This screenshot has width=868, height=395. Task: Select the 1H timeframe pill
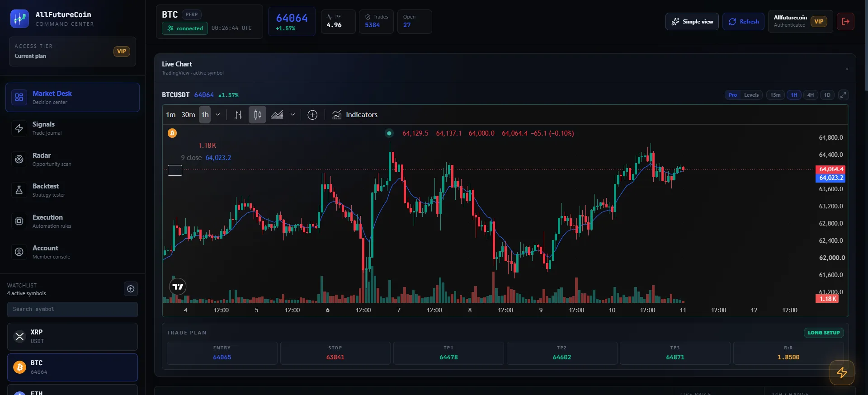click(794, 95)
